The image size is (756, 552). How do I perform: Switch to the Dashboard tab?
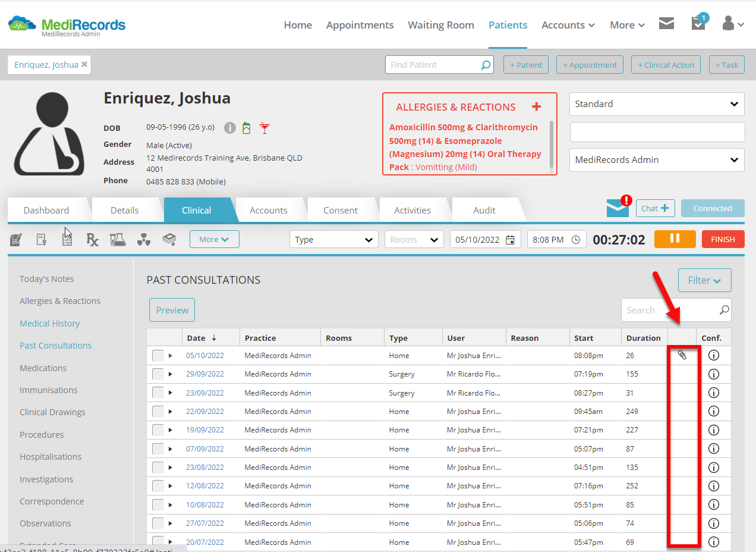46,210
